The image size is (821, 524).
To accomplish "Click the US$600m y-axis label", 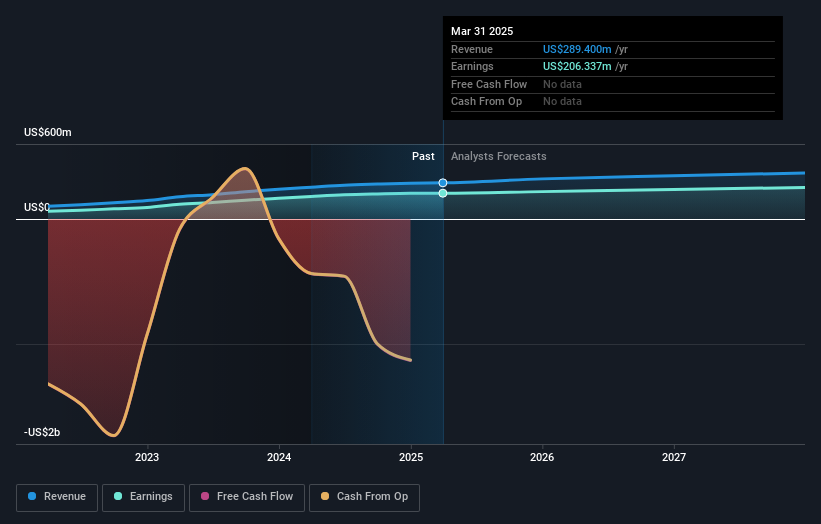I will 48,132.
